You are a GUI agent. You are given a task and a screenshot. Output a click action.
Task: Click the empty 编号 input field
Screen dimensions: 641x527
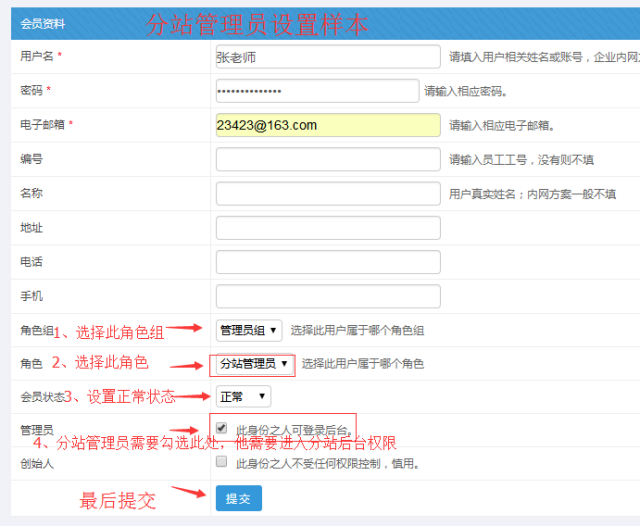tap(327, 159)
